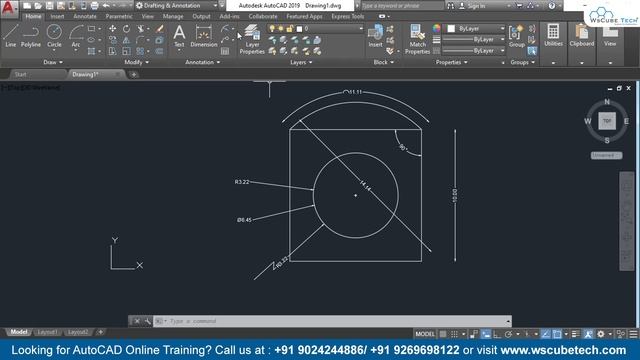Click Match Properties tool
Screen dimensions: 640x360
tap(418, 39)
